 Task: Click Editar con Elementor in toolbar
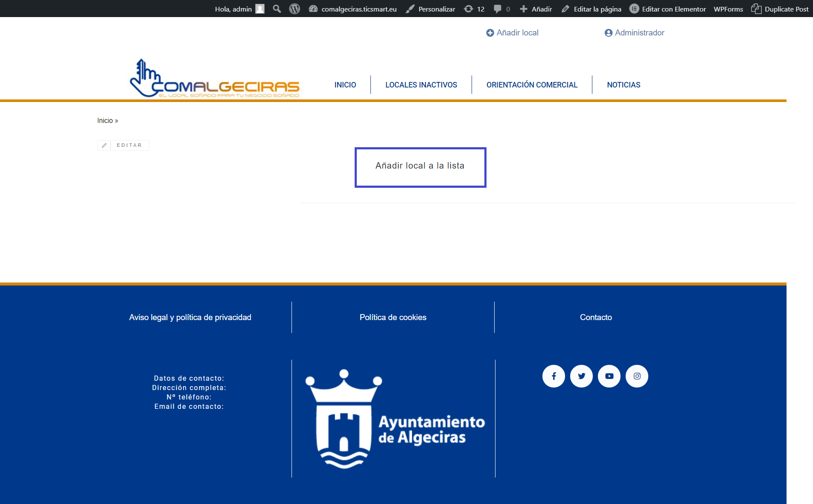click(x=667, y=9)
